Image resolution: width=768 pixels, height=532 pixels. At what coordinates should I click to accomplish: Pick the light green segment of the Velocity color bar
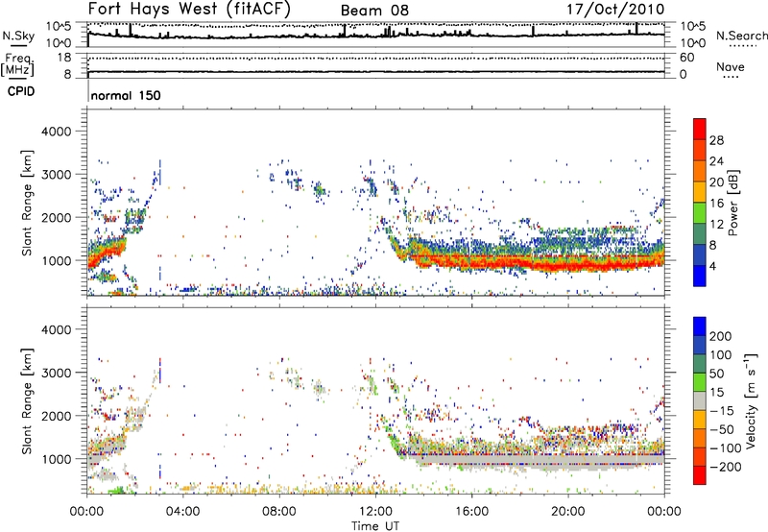tap(700, 382)
